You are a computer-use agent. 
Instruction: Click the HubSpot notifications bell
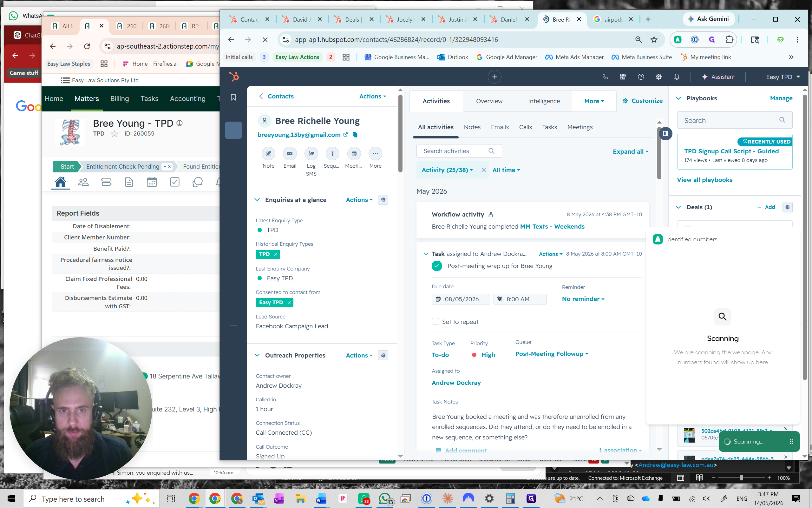[677, 77]
